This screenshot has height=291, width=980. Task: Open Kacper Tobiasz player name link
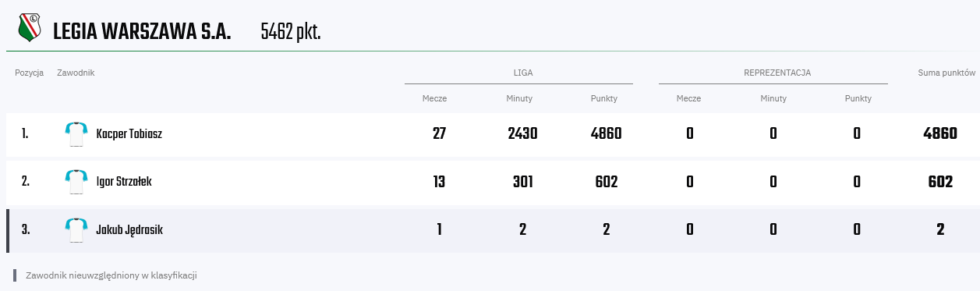click(x=129, y=134)
